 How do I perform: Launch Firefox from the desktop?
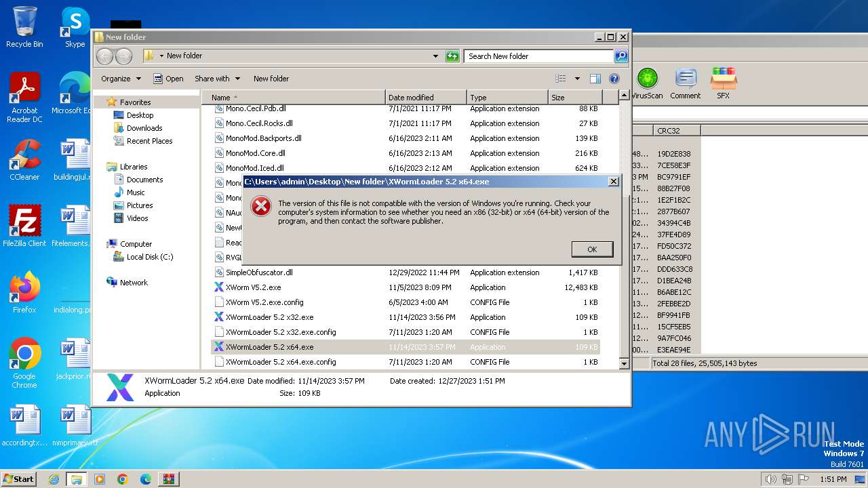tap(24, 293)
